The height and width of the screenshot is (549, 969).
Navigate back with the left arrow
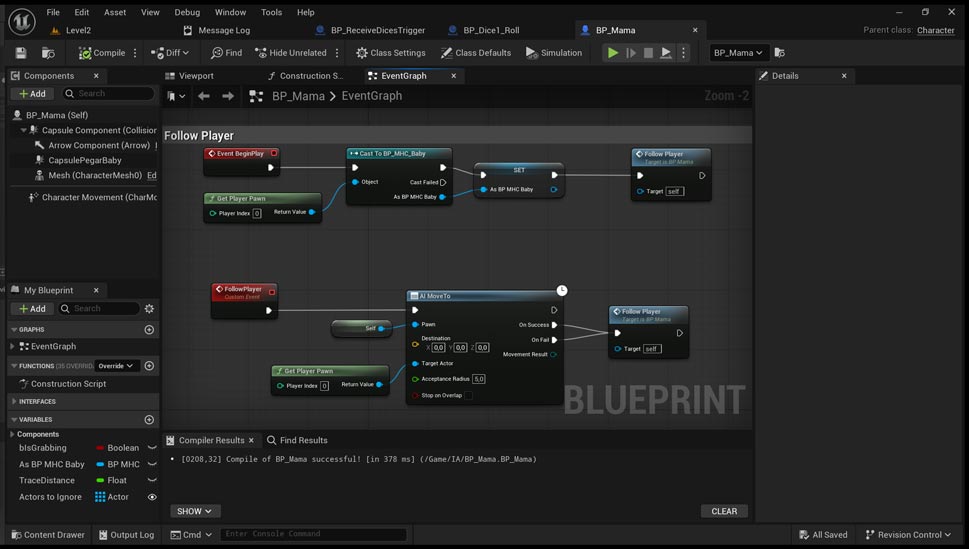point(204,96)
